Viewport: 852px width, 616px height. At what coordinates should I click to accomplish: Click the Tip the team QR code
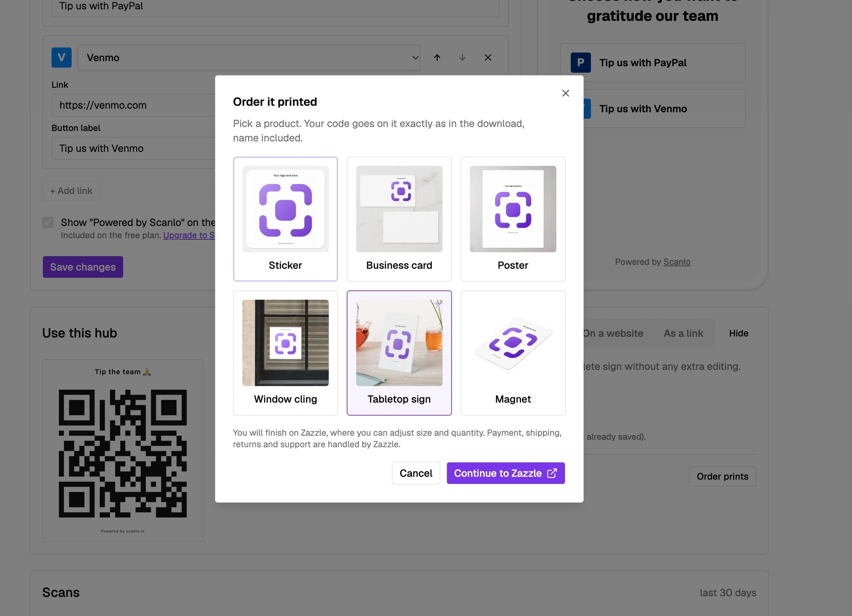pos(122,453)
